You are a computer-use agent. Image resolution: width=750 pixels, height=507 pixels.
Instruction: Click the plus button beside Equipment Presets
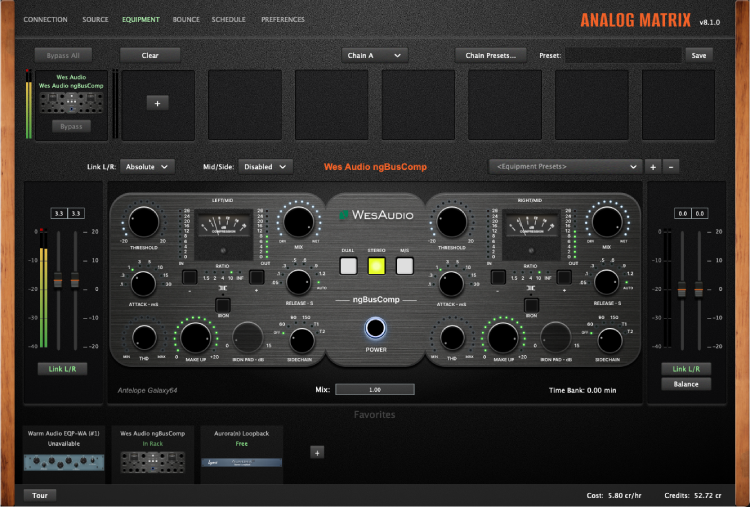point(652,166)
